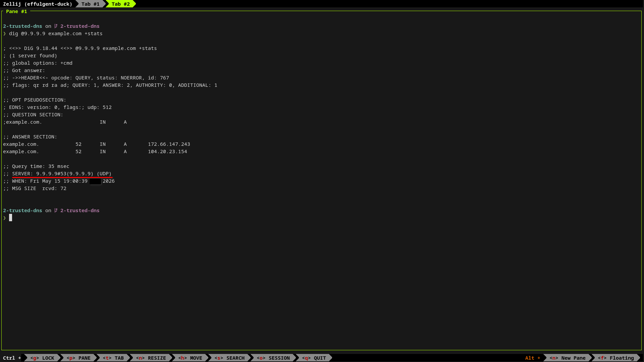Click the Zellij (effulgent-duck) session name

(x=38, y=4)
